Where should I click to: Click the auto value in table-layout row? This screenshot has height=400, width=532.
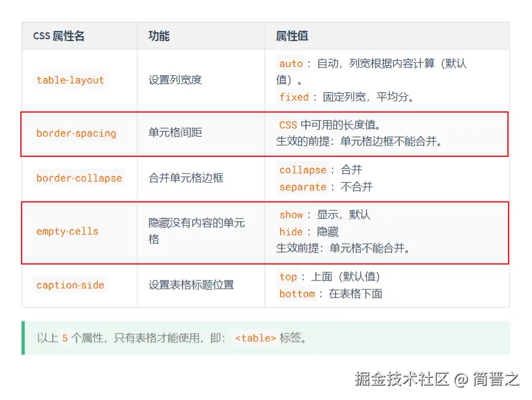[x=291, y=63]
